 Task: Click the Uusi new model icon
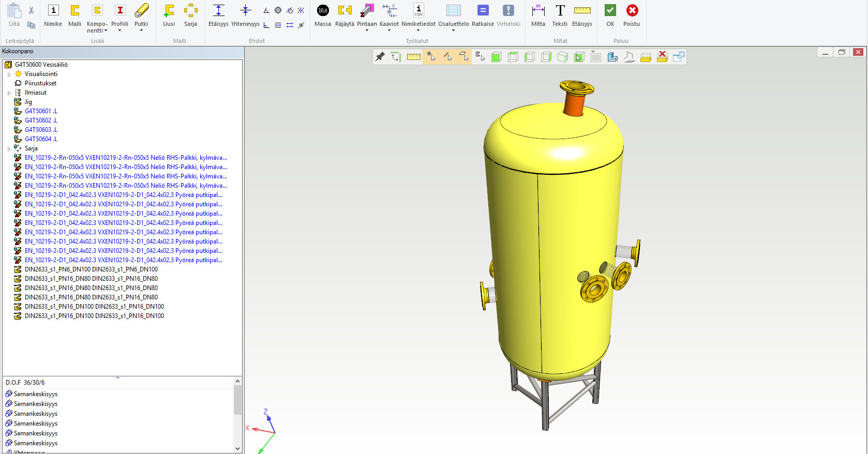point(169,15)
